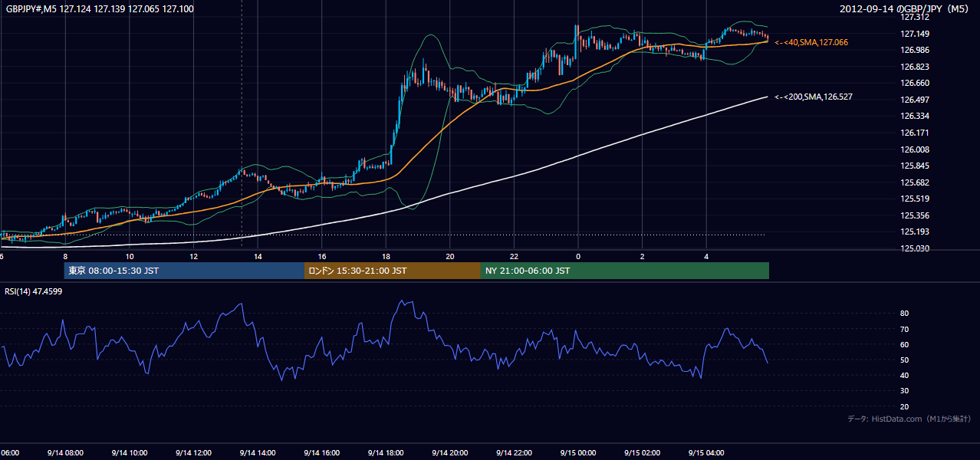Click the GBPJPY#,M5 OHLC header text
The width and height of the screenshot is (980, 460).
coord(100,8)
